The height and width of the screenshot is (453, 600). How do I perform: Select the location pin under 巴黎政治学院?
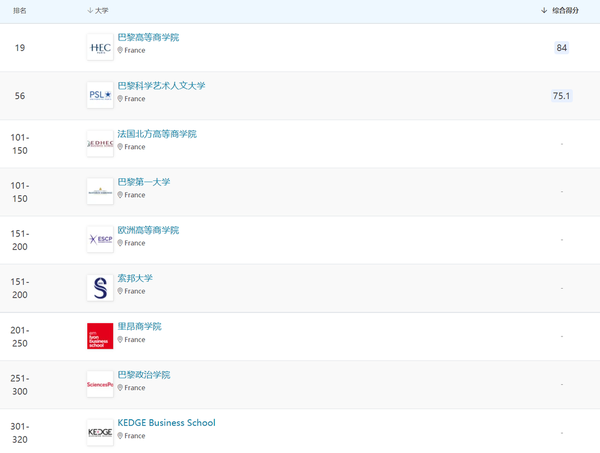click(x=120, y=388)
